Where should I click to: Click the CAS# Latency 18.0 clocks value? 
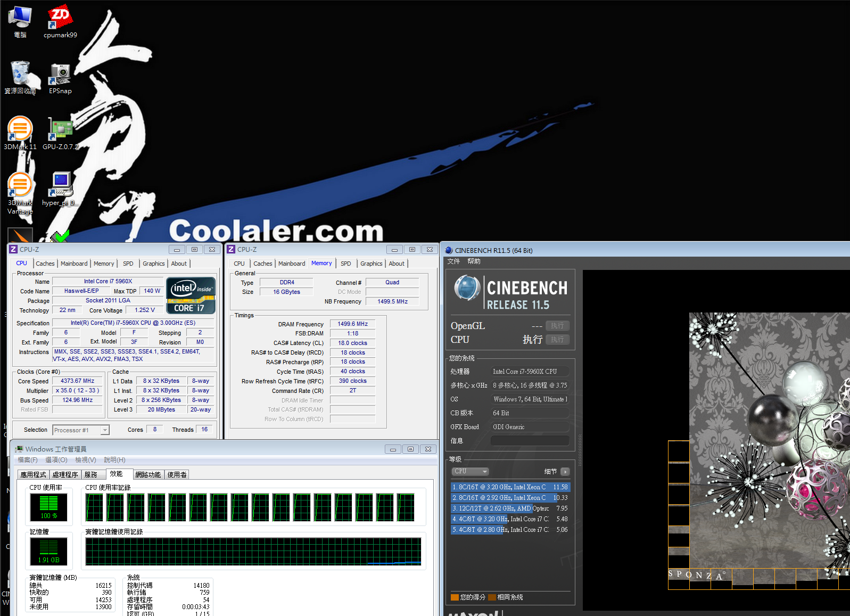click(353, 343)
